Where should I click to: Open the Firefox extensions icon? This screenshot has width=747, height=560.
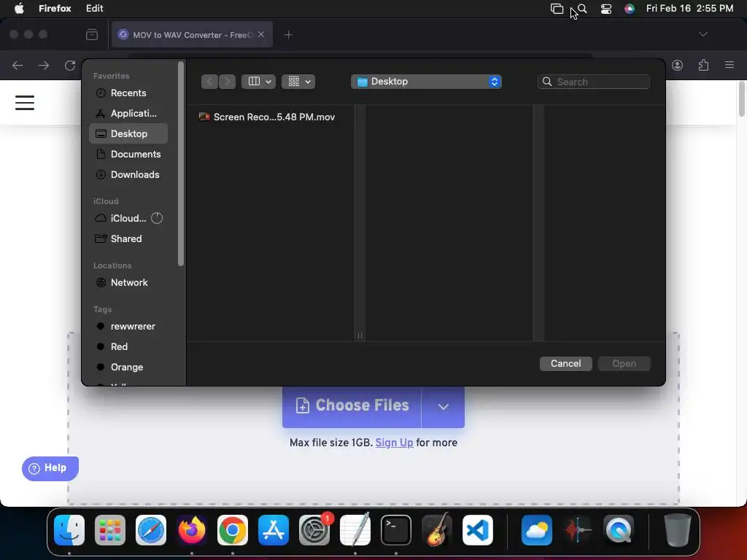coord(703,65)
